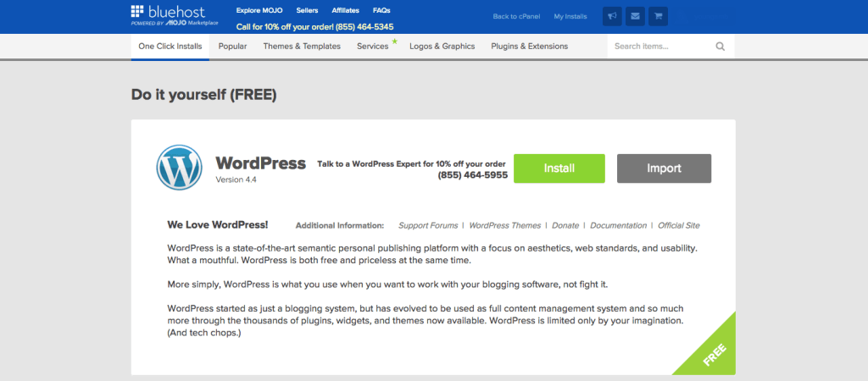Click the Additional Information: label

339,225
